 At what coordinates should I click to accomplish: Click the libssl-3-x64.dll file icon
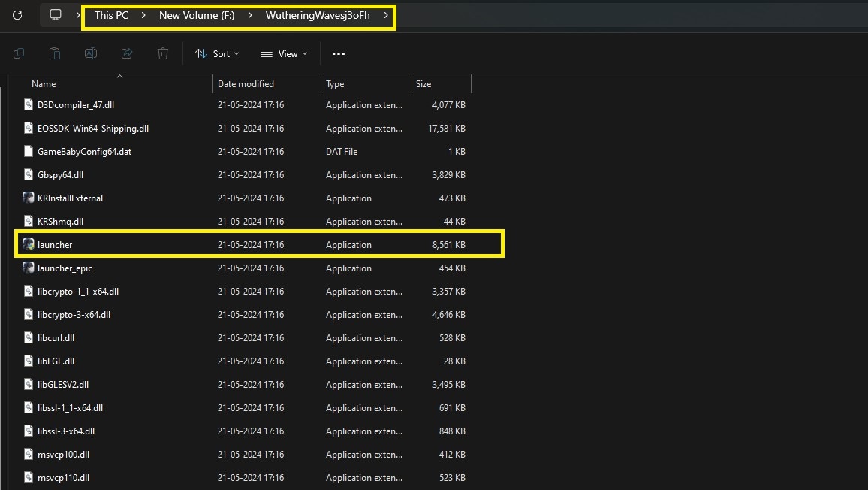click(x=29, y=431)
